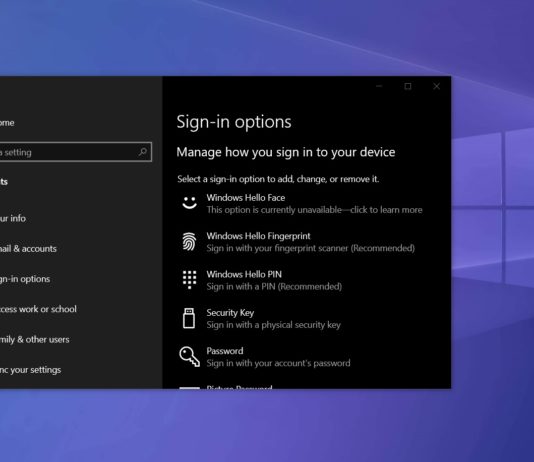Open Sync your settings page
534x462 pixels.
tap(30, 370)
